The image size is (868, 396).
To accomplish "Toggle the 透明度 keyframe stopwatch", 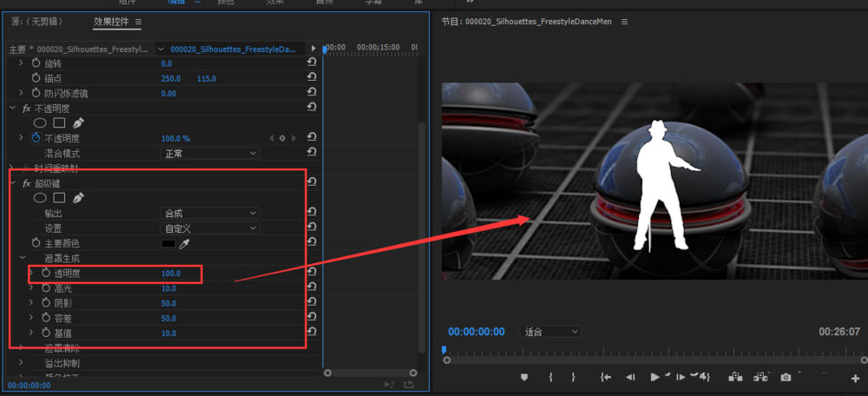I will (46, 274).
